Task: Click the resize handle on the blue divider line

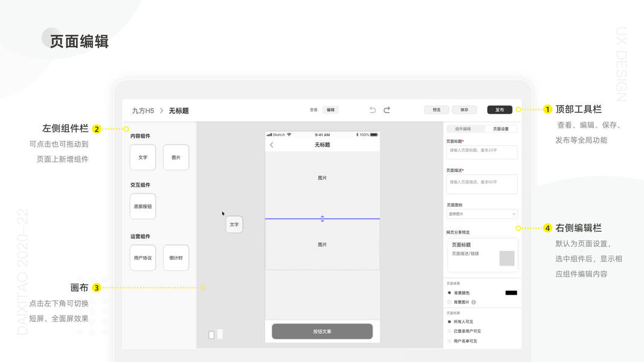Action: 322,219
